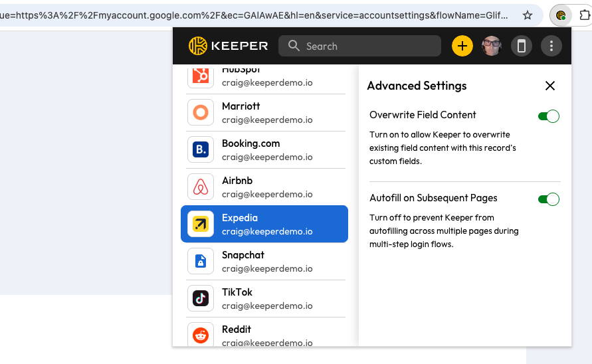Click the Keeper logo in header
Image resolution: width=592 pixels, height=364 pixels.
pos(228,46)
